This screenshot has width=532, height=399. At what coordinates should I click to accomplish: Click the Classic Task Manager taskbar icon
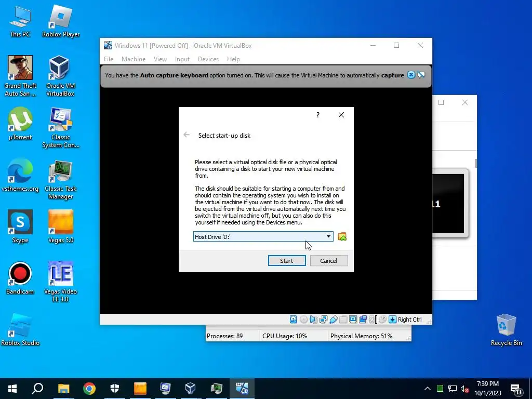tap(216, 389)
